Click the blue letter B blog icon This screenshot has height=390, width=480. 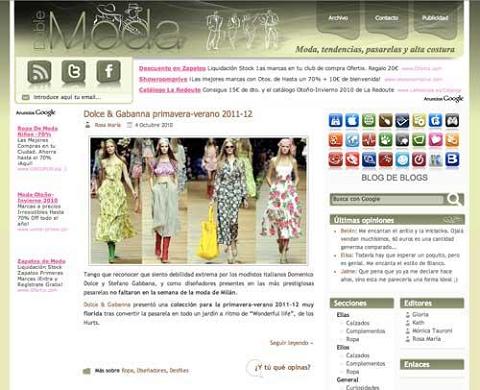(x=452, y=160)
